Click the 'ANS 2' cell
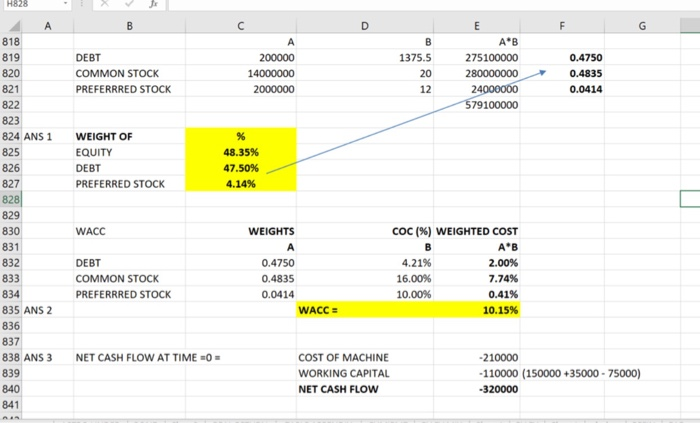700x423 pixels. (x=48, y=310)
